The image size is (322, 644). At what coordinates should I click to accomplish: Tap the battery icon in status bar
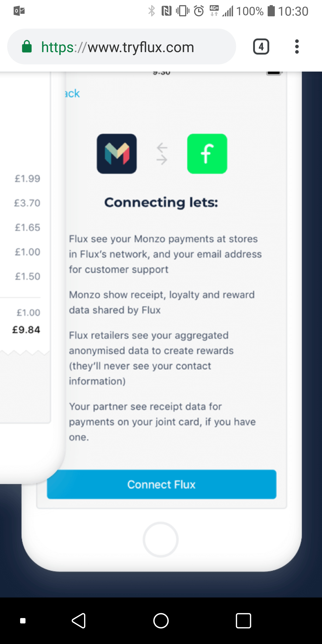271,11
